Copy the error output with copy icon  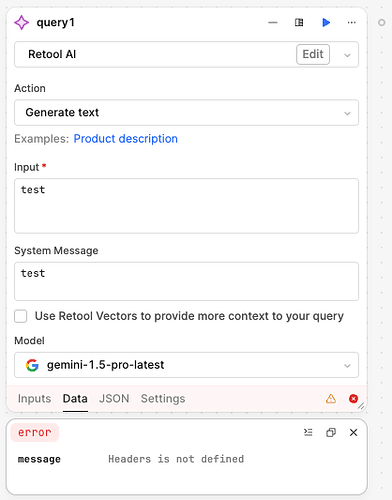click(x=331, y=433)
